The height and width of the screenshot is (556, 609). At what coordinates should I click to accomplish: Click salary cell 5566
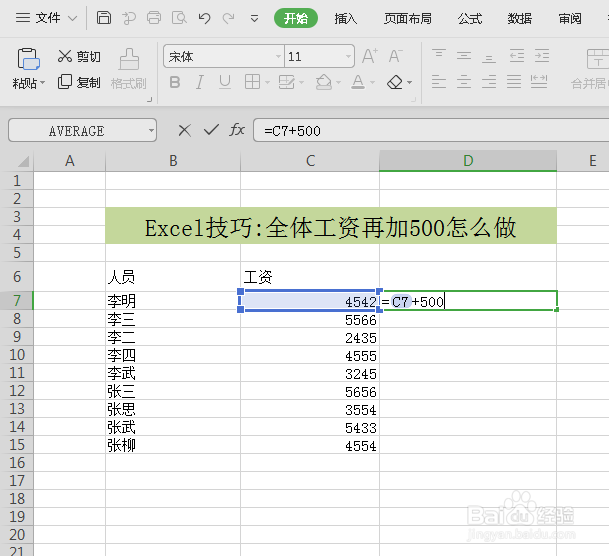coord(310,320)
